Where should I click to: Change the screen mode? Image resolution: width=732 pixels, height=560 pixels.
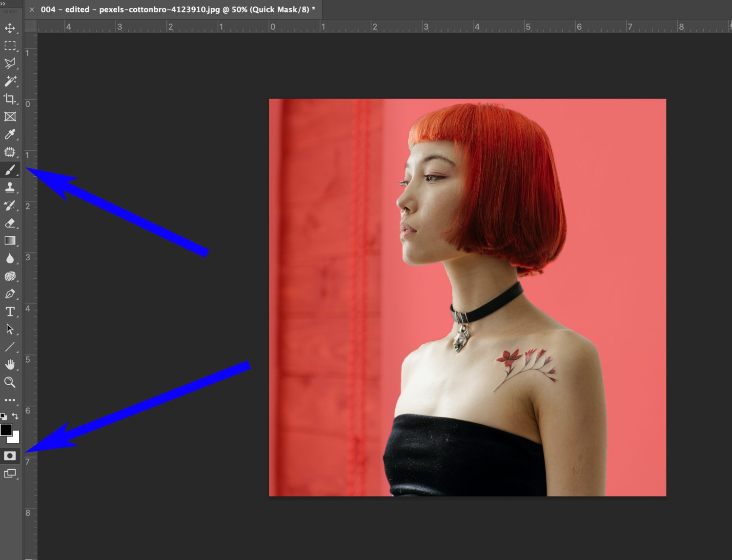pos(10,473)
